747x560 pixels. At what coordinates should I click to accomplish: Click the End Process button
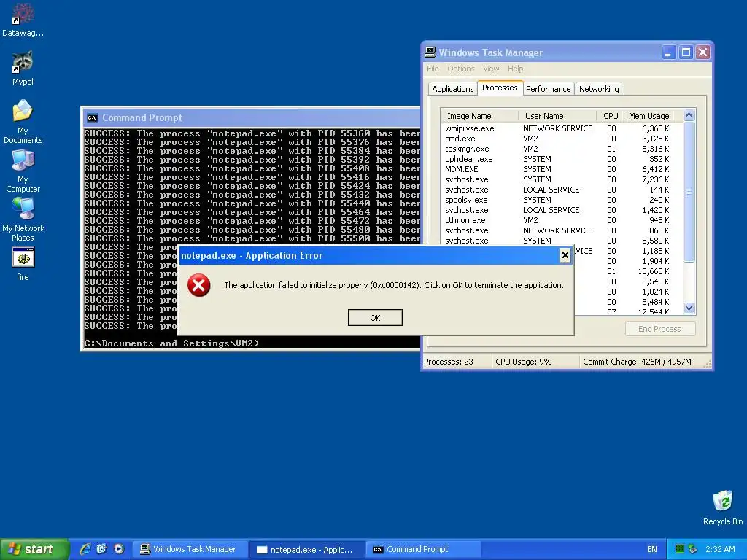click(x=659, y=329)
